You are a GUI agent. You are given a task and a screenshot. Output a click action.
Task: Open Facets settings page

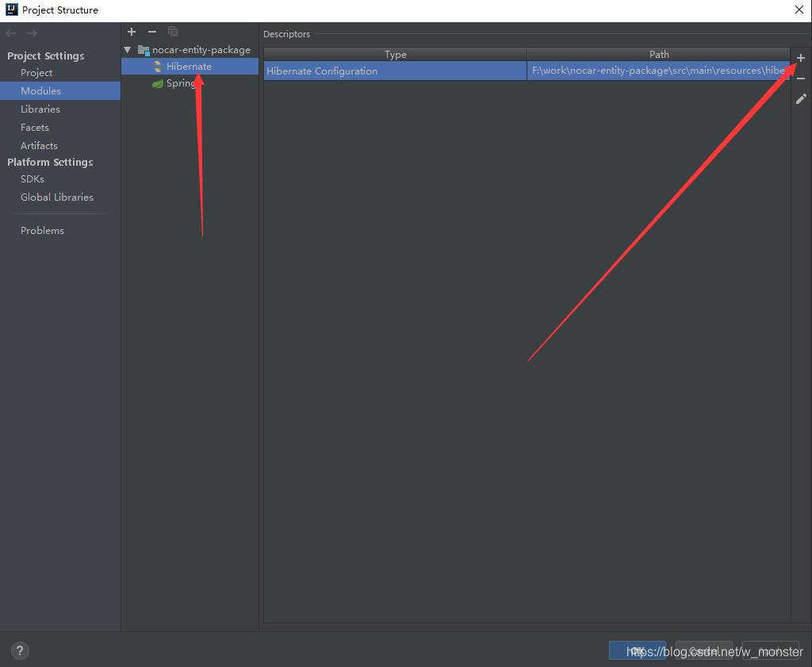[x=35, y=128]
